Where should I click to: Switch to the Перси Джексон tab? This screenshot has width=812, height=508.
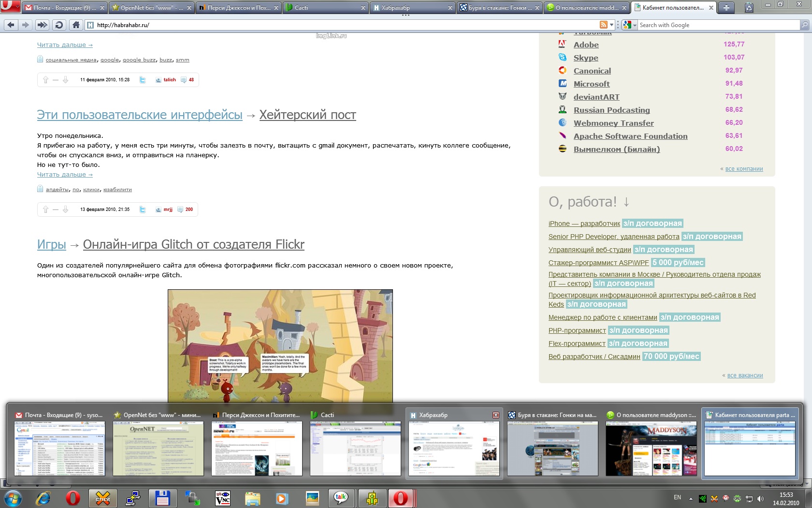click(238, 8)
